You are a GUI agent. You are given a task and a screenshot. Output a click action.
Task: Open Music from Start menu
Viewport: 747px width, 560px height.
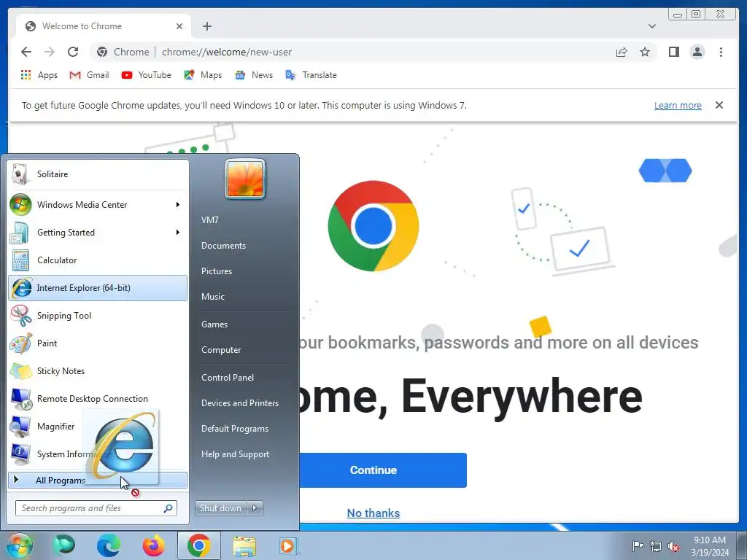click(213, 297)
